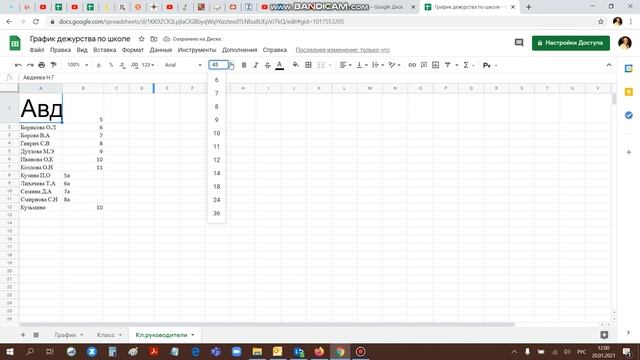640x360 pixels.
Task: Click Increase decimal places
Action: (134, 65)
